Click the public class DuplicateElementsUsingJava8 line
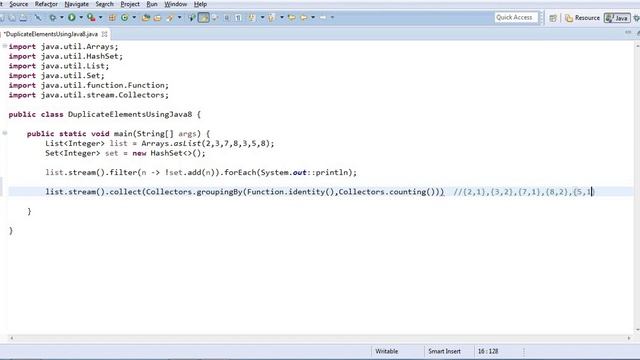 [x=104, y=114]
